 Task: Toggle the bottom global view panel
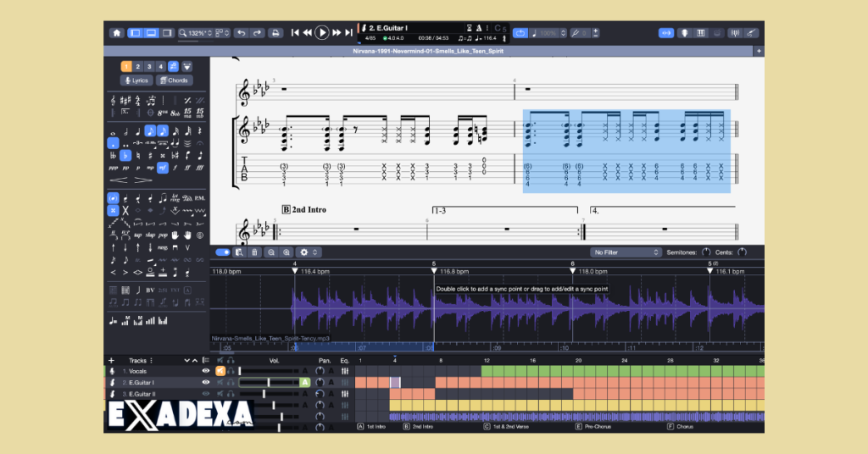(151, 33)
